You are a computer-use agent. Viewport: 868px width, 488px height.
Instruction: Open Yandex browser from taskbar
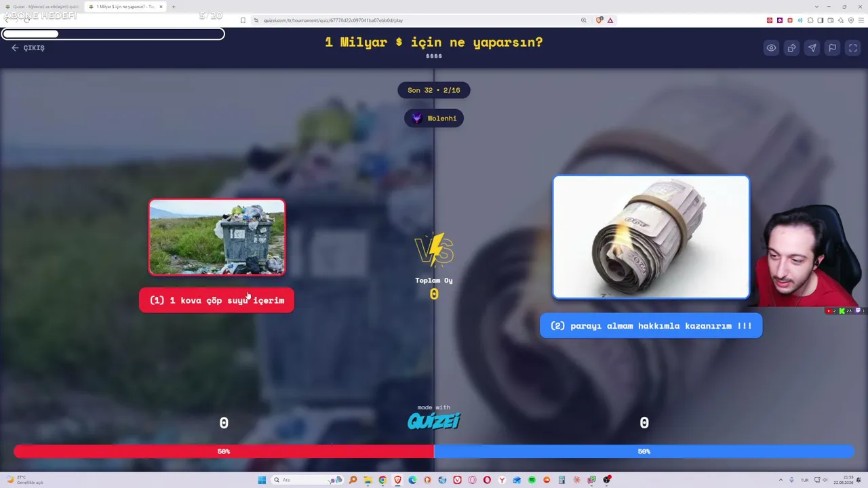coord(502,480)
